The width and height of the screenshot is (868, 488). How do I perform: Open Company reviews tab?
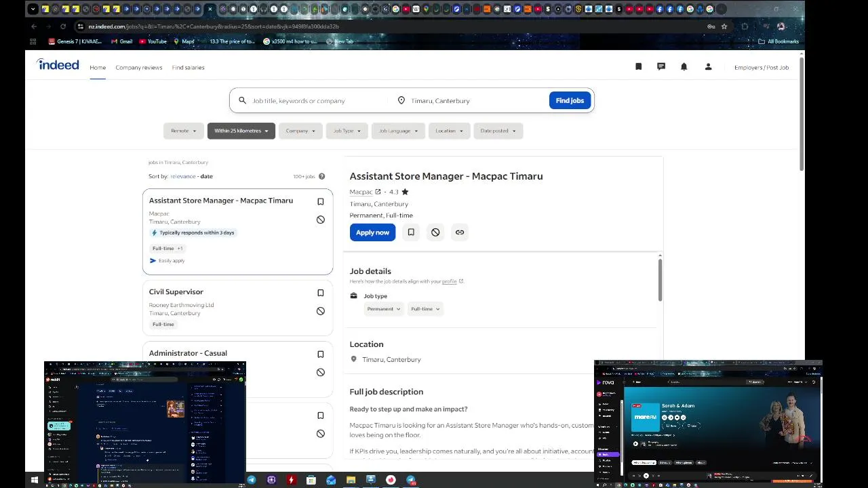coord(139,67)
